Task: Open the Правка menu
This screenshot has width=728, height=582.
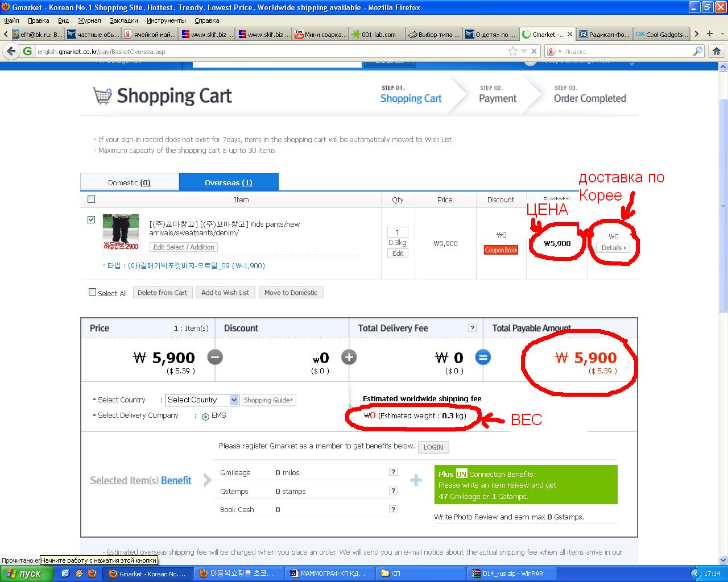Action: point(38,20)
